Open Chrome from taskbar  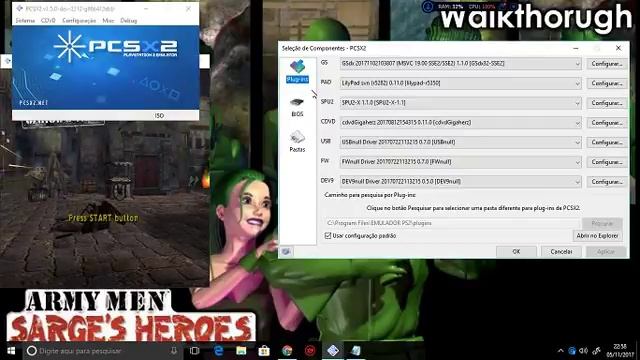point(287,351)
